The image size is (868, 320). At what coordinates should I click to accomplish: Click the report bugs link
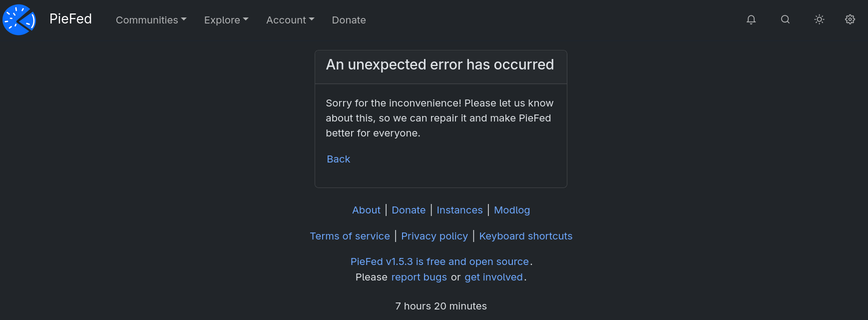coord(419,277)
